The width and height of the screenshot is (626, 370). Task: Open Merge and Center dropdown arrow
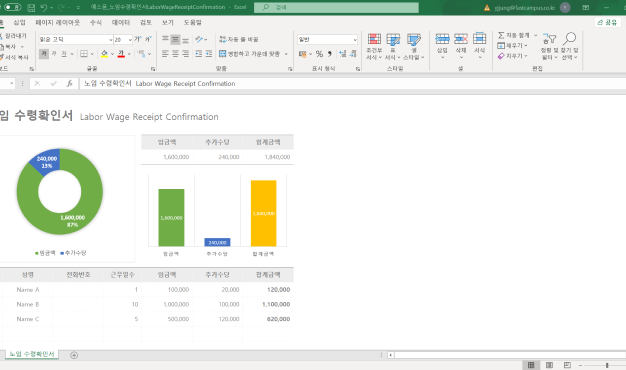click(x=286, y=54)
